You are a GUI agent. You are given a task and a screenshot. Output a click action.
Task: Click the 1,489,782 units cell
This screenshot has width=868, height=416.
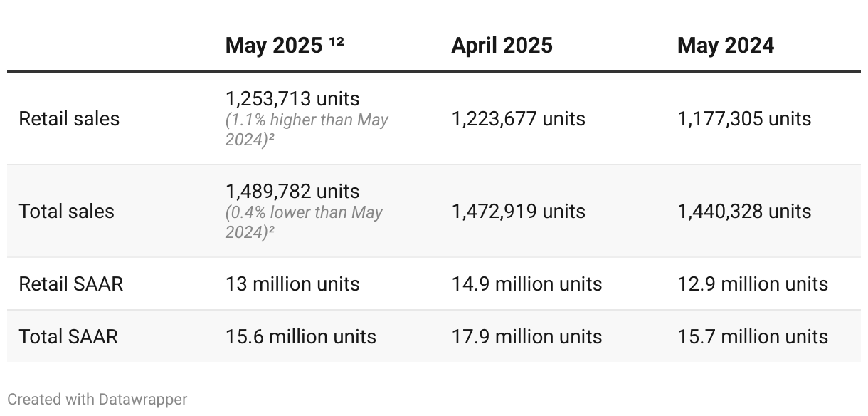[x=292, y=191]
